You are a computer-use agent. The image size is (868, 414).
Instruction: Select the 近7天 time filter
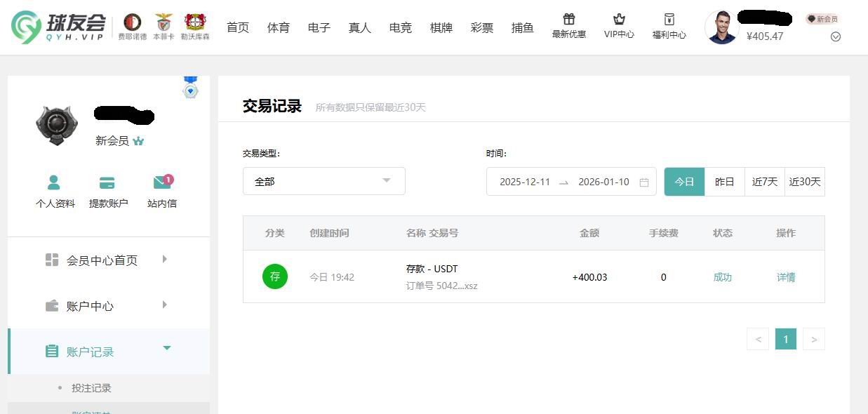pyautogui.click(x=764, y=182)
